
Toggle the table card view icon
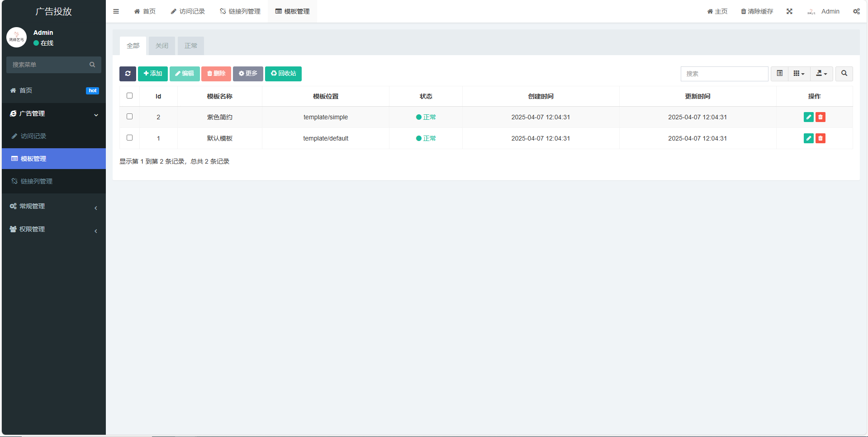click(x=779, y=74)
